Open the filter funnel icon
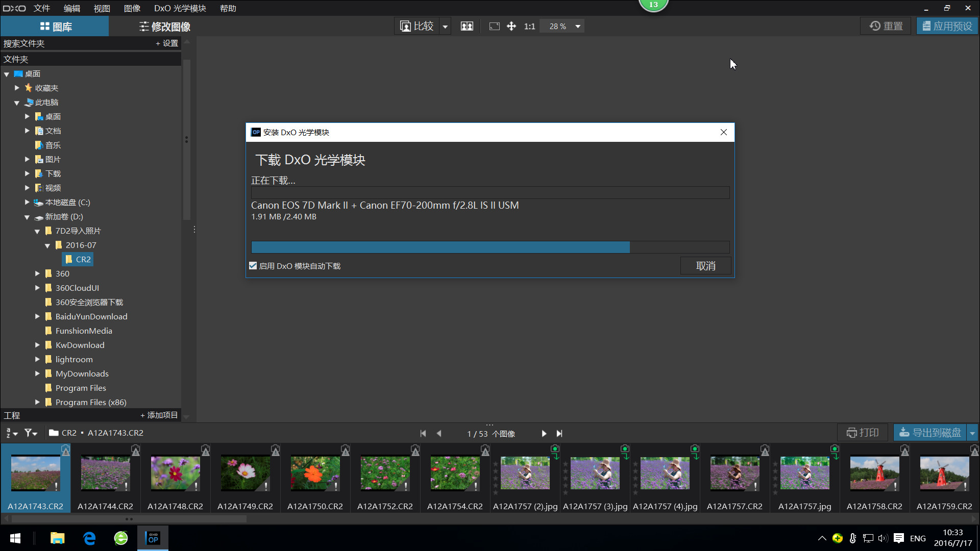The image size is (980, 551). click(x=31, y=433)
